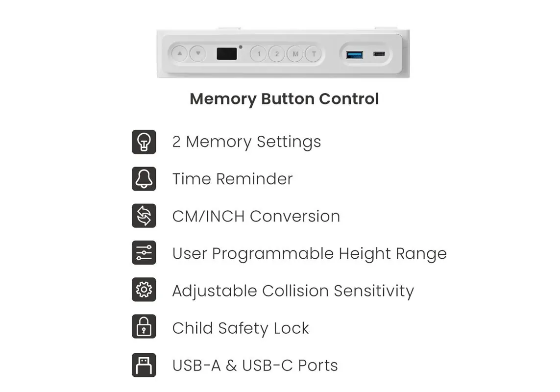
Task: Click the USB plug ports icon
Action: click(144, 365)
